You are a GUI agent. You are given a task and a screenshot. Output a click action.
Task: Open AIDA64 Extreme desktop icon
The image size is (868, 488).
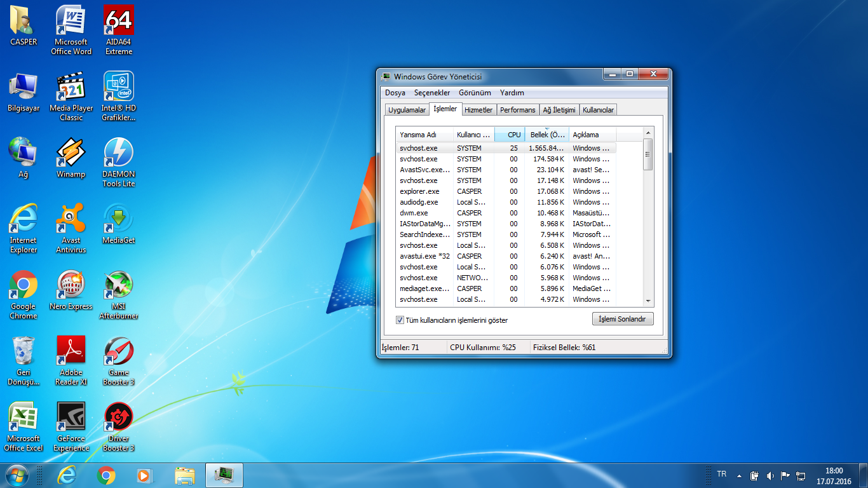click(x=119, y=22)
